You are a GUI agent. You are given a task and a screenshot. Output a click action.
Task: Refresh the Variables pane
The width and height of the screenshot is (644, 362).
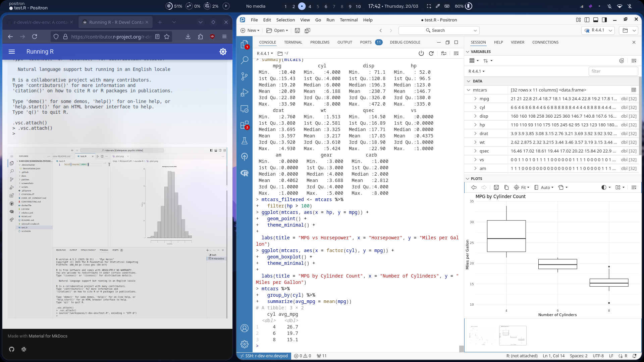coord(622,61)
